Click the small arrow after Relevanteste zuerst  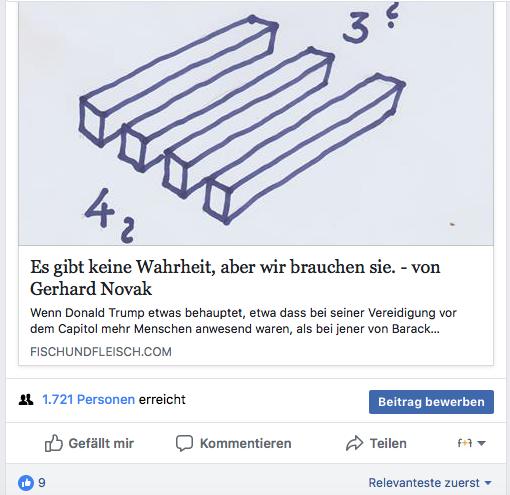point(488,483)
